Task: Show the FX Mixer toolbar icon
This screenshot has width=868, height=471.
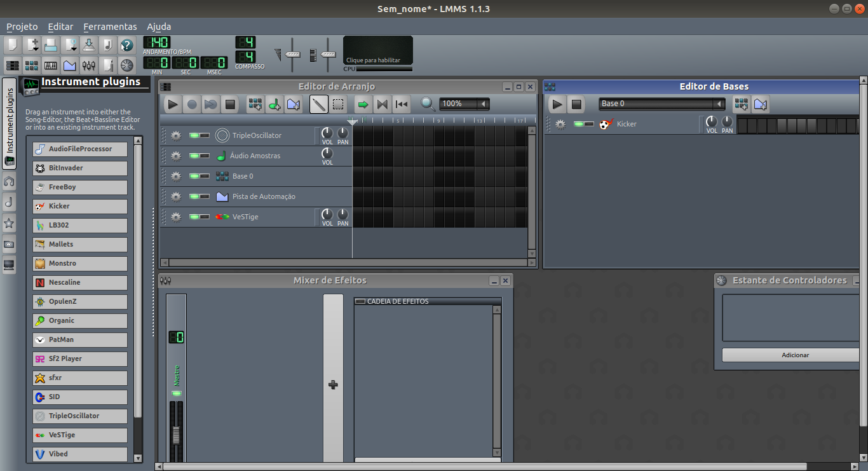Action: pyautogui.click(x=89, y=65)
